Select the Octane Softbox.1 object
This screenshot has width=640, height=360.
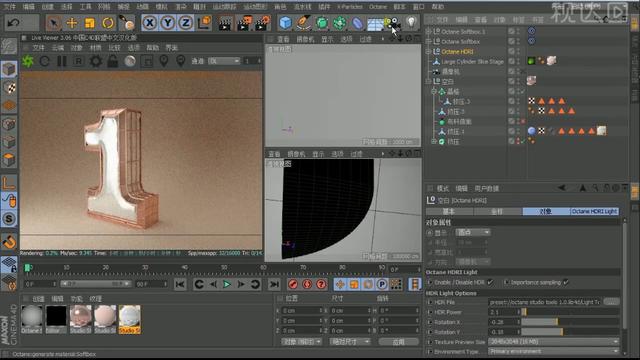(x=463, y=31)
